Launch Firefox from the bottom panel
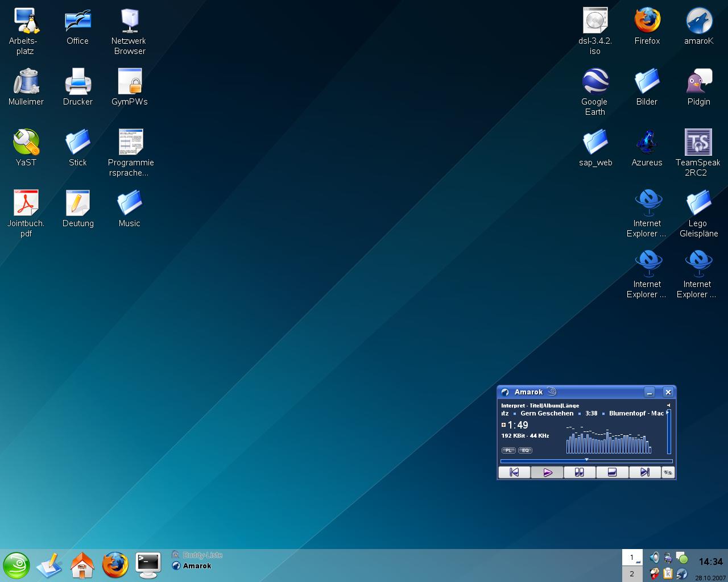This screenshot has width=728, height=582. click(115, 566)
